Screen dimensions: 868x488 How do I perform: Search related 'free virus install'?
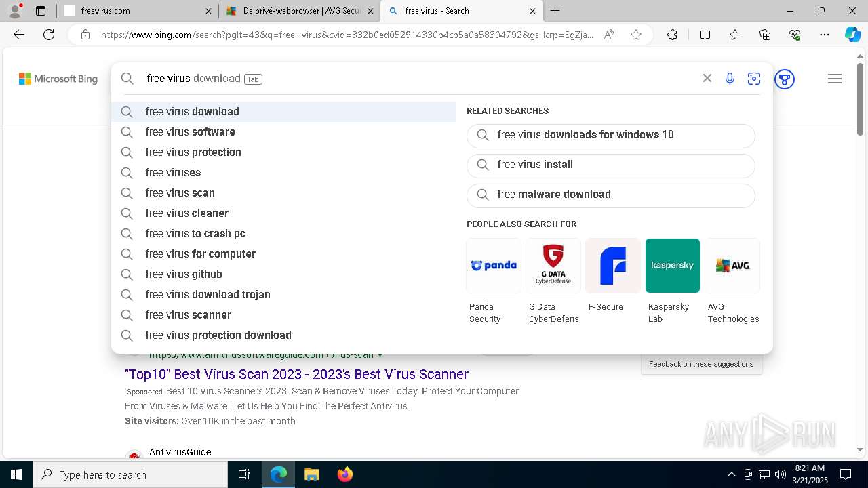(611, 165)
